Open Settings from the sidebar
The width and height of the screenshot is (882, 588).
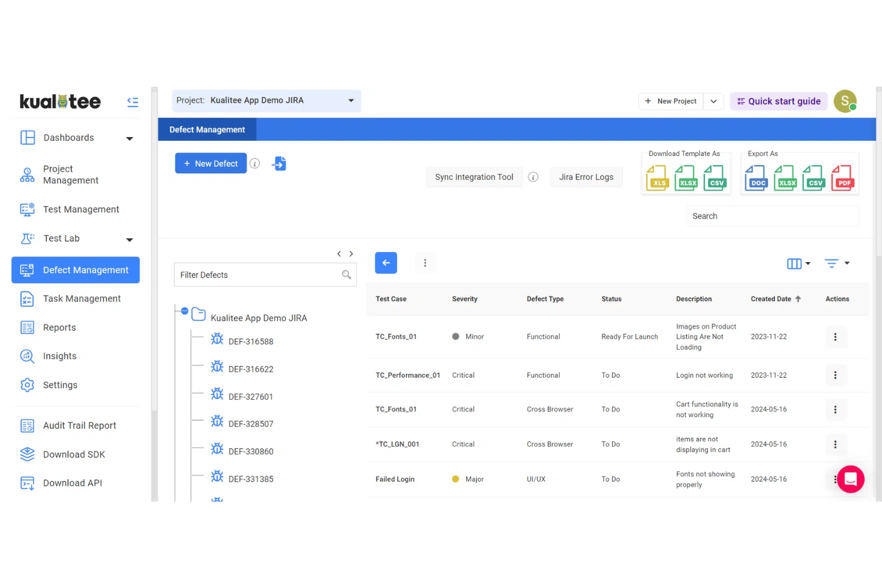(x=60, y=385)
